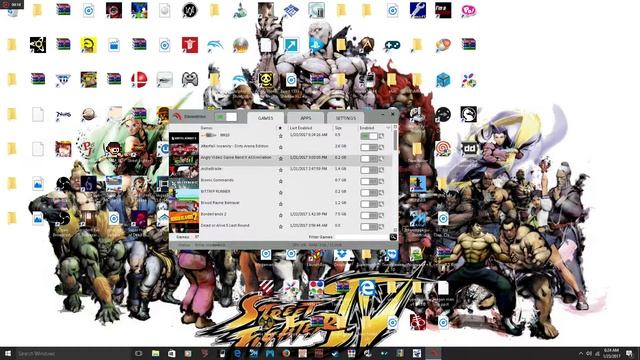Open the panda desktop icon

266,80
